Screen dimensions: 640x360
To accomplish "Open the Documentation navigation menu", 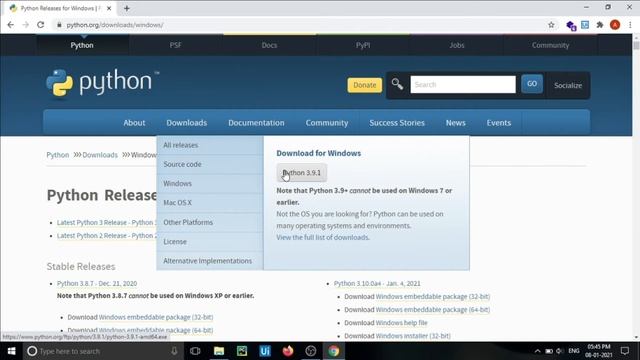I will click(x=256, y=123).
